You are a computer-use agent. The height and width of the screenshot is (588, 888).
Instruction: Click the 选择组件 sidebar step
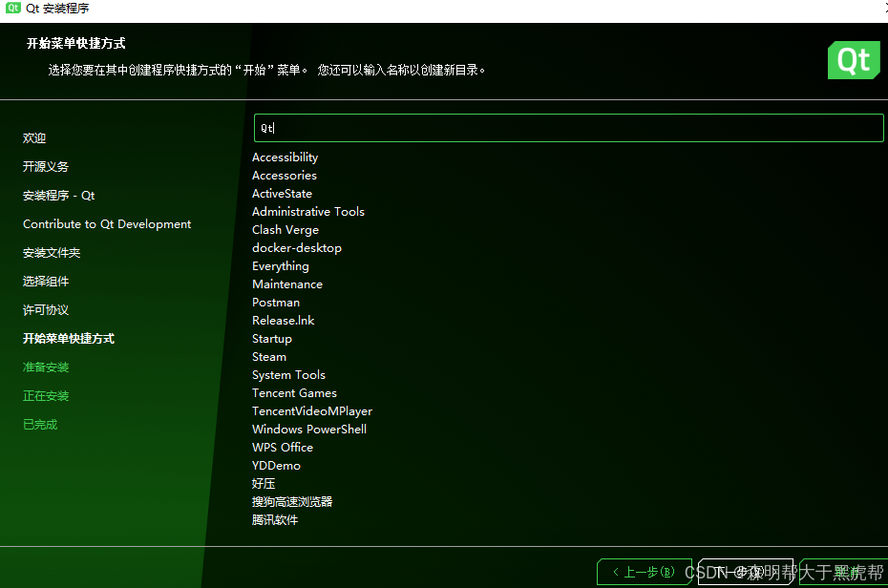pyautogui.click(x=45, y=282)
